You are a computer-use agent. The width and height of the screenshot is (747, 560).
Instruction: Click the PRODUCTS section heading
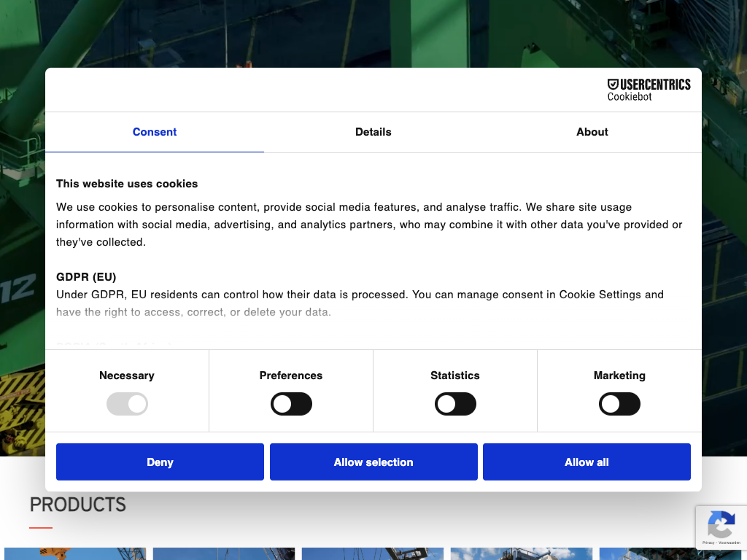tap(78, 505)
